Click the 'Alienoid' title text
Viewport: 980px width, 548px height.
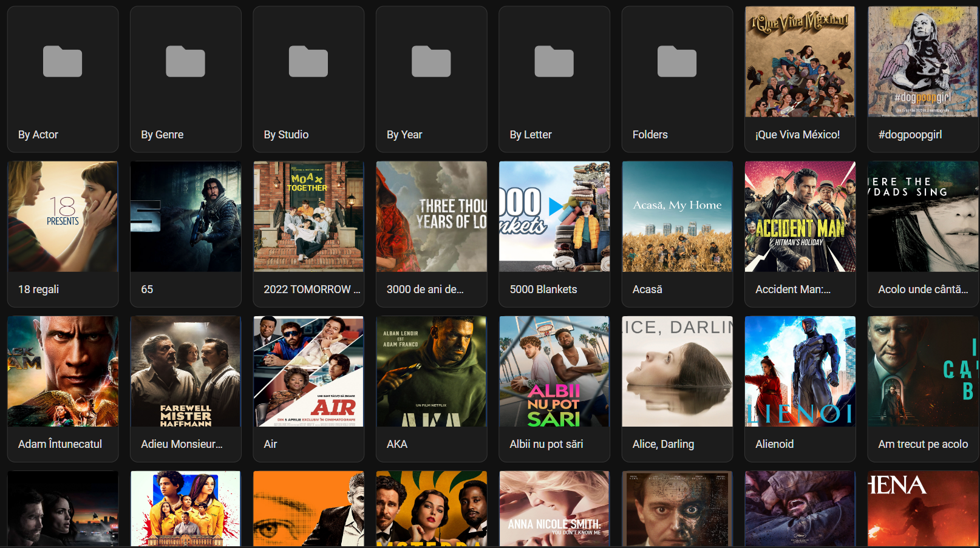click(775, 444)
